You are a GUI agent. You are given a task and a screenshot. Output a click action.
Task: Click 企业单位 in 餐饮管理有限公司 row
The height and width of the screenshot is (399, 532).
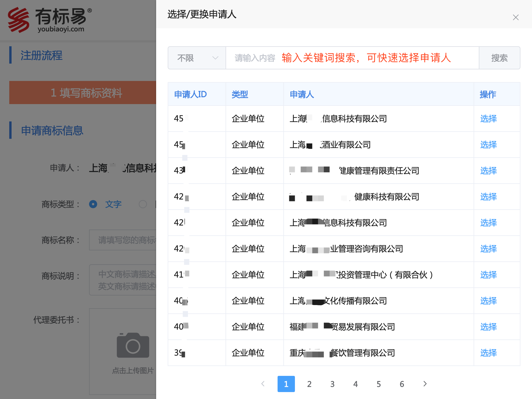[x=248, y=353]
